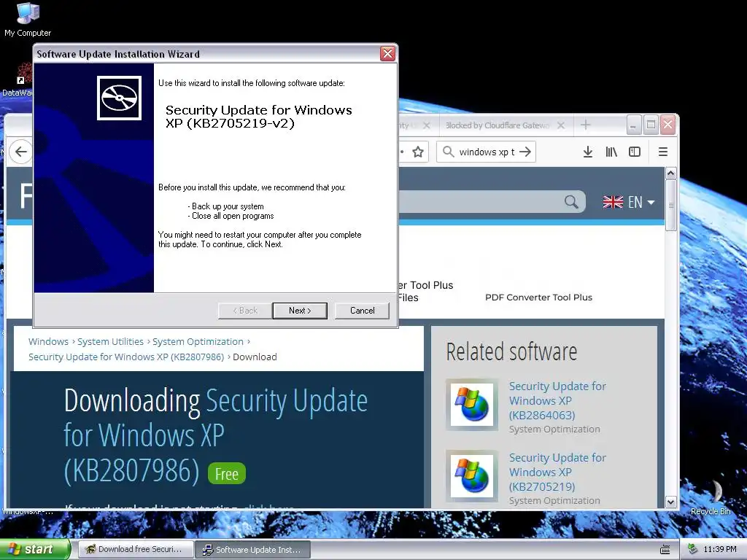Viewport: 747px width, 560px height.
Task: Select the Recycle Bin desktop icon
Action: point(711,497)
